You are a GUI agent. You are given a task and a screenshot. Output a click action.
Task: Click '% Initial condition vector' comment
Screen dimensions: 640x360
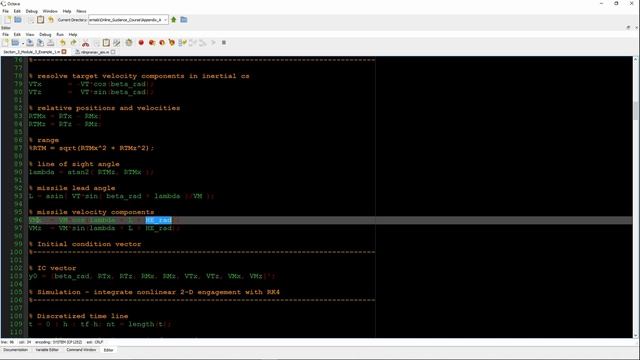pos(85,244)
